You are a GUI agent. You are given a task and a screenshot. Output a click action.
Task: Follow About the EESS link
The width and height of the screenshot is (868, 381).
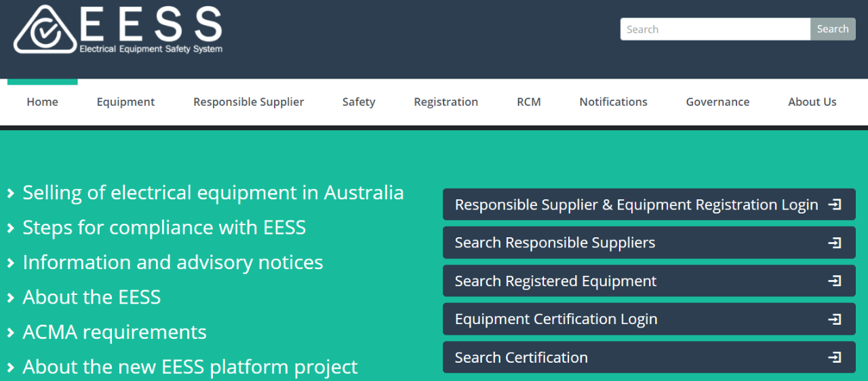92,297
